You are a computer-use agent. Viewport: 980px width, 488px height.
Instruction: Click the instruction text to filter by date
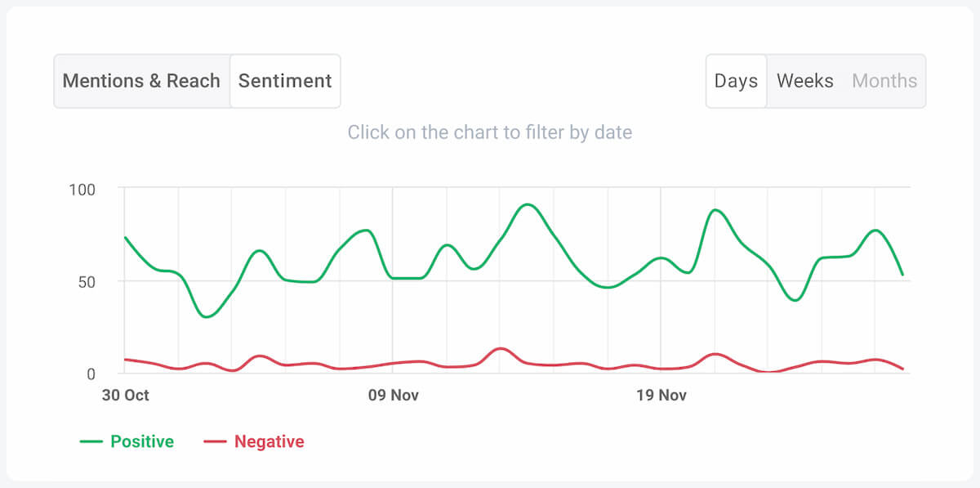[490, 132]
